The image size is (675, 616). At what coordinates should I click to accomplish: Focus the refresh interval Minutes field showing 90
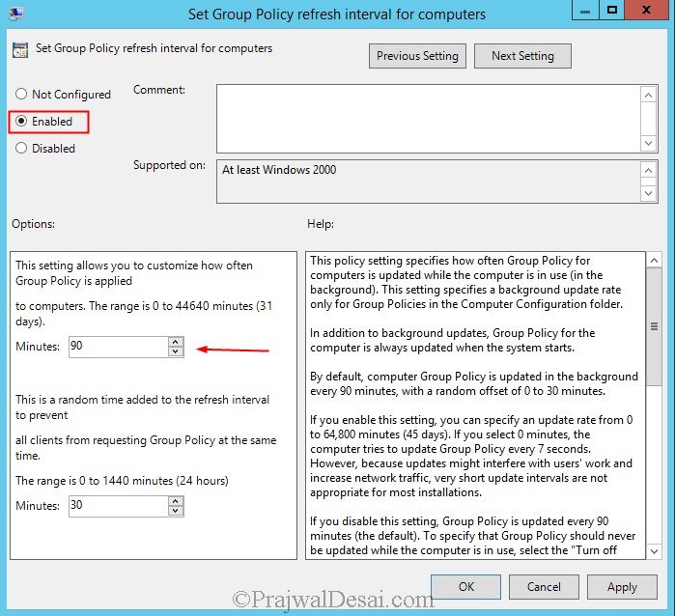coord(119,347)
